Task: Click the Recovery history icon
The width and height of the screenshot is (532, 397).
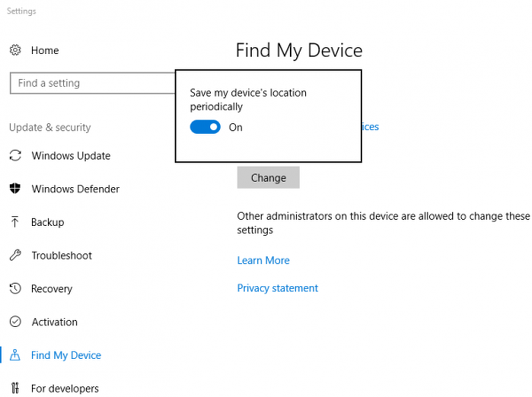Action: [x=15, y=289]
